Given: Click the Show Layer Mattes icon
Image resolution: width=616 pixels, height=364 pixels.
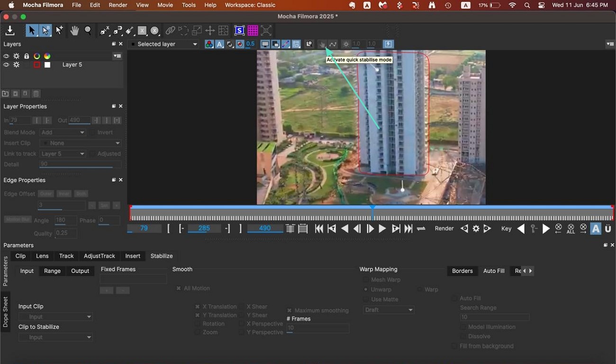Looking at the screenshot, I should (x=230, y=44).
